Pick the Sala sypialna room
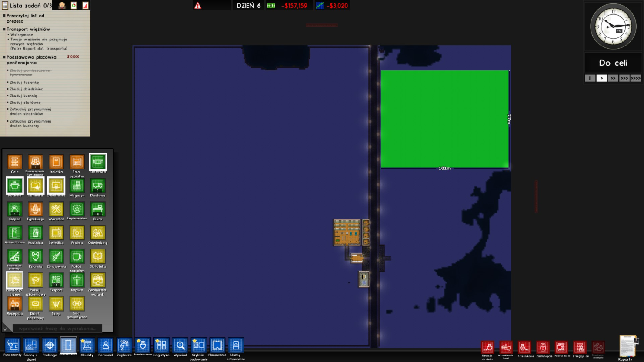Image resolution: width=644 pixels, height=362 pixels. pyautogui.click(x=77, y=162)
